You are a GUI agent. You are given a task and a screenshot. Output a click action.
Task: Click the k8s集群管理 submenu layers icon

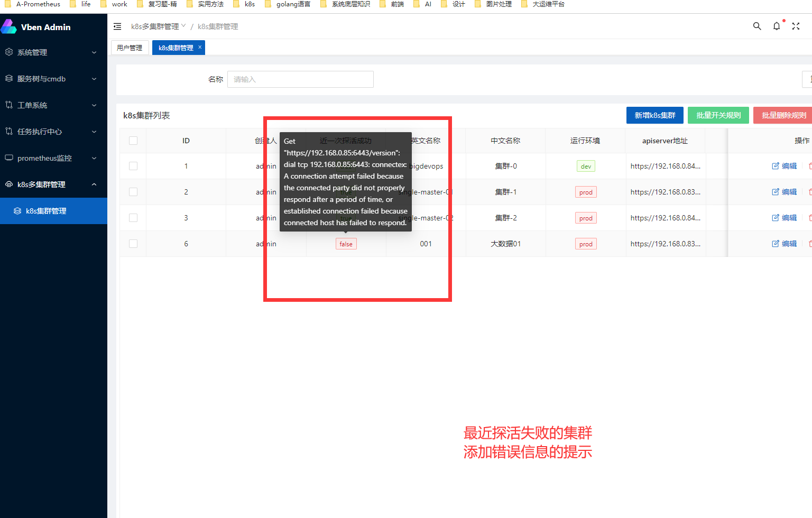coord(17,211)
